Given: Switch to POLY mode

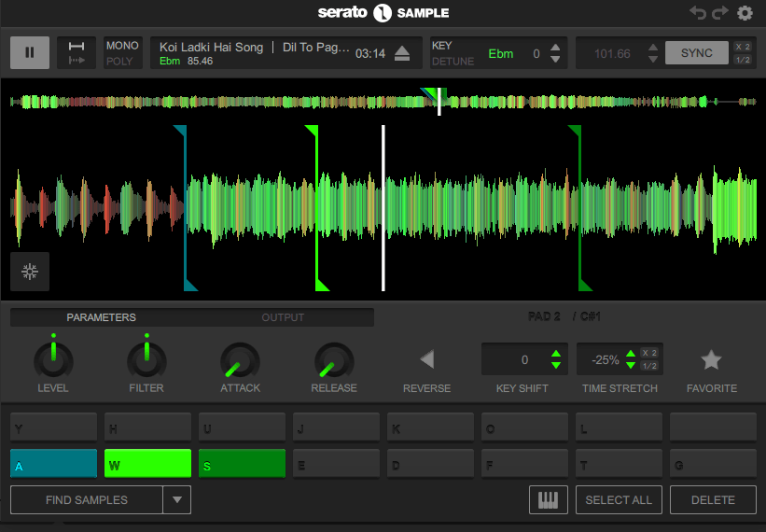Looking at the screenshot, I should coord(119,61).
